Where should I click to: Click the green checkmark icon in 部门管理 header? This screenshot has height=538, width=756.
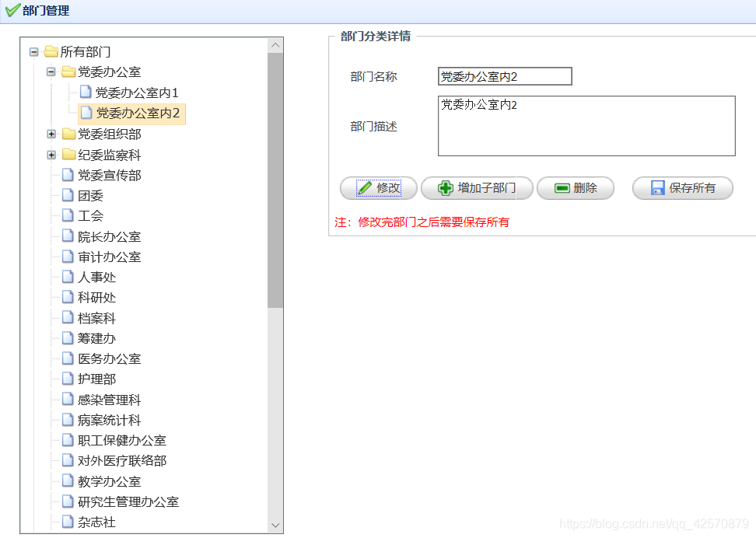12,9
